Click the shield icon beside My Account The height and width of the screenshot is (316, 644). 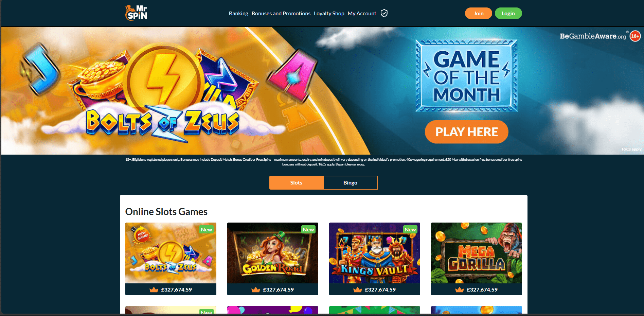(x=384, y=13)
